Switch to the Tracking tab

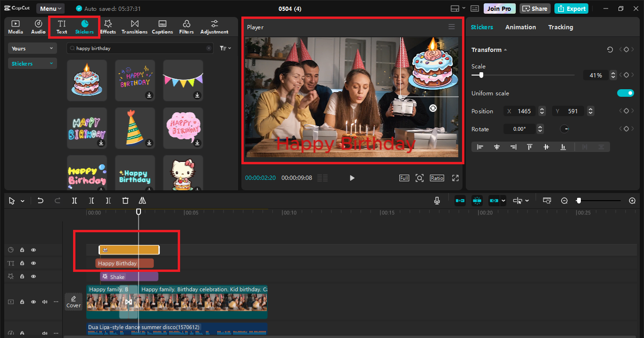click(560, 27)
